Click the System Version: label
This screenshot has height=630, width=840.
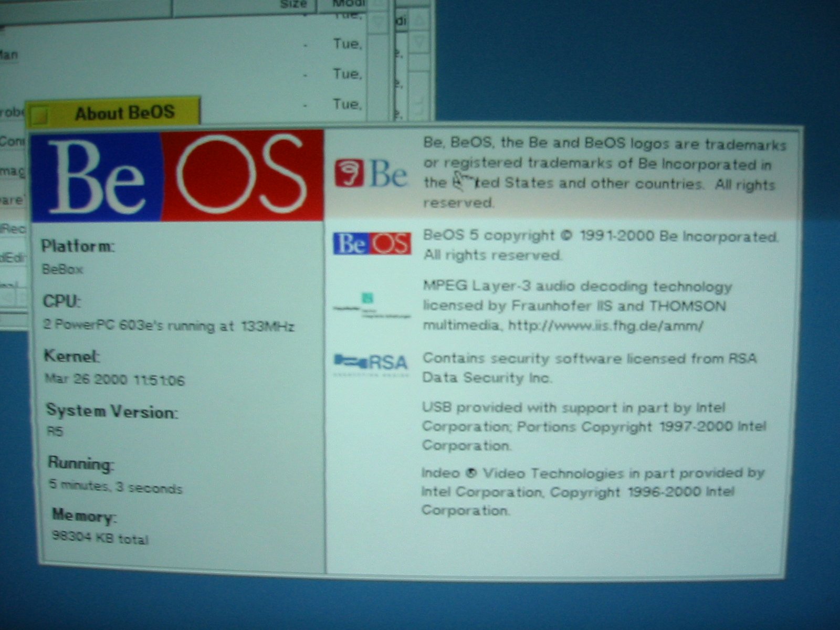coord(112,411)
